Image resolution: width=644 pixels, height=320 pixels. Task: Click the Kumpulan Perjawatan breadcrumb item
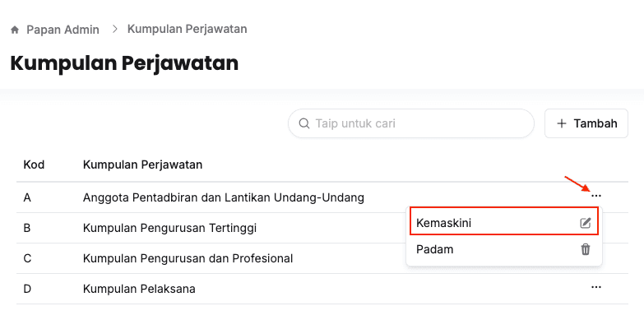coord(187,29)
